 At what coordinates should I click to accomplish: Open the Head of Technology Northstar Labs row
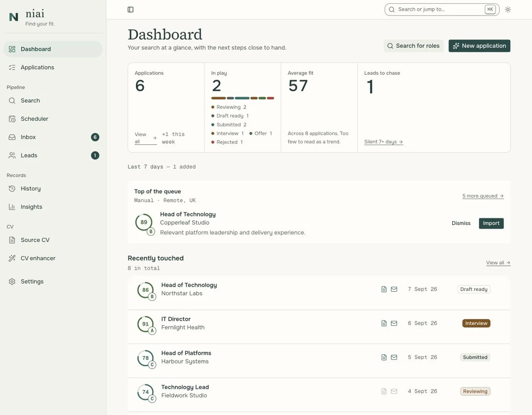(319, 293)
